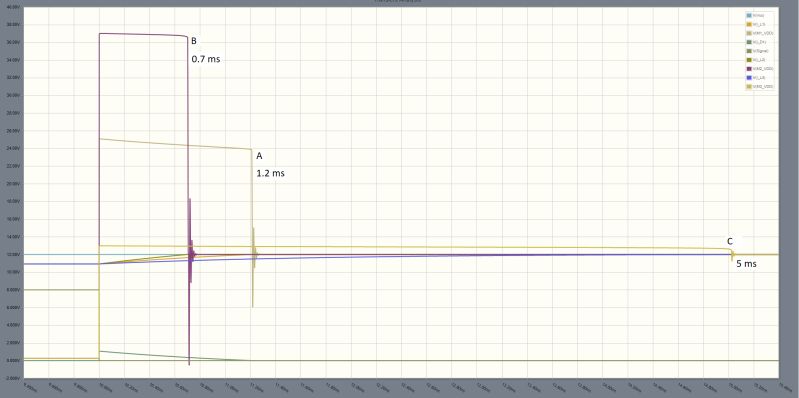Screen dimensions: 799x398
Task: Click the 8.000V y-axis label
Action: 12,290
